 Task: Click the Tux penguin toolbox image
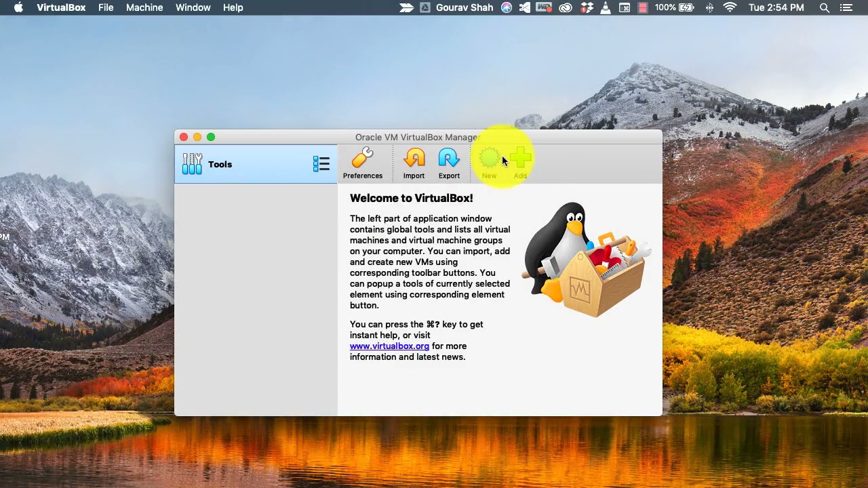(587, 260)
